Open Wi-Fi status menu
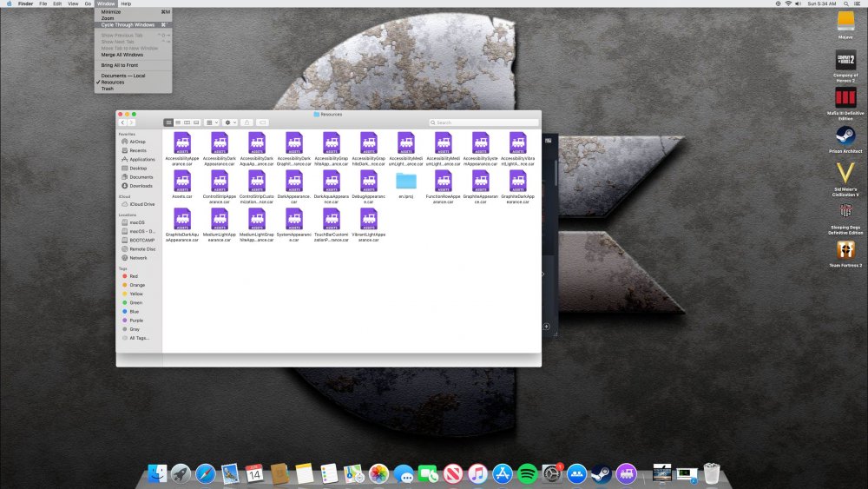The image size is (868, 489). (788, 3)
